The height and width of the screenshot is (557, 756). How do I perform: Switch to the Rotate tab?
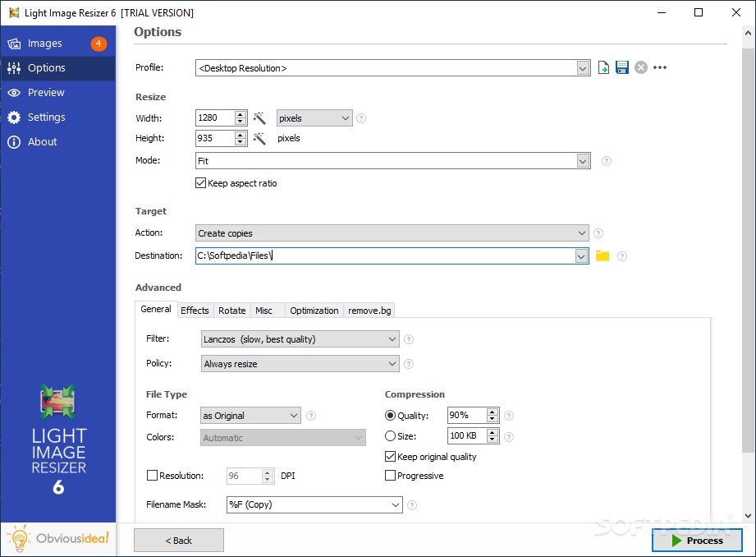click(x=232, y=311)
